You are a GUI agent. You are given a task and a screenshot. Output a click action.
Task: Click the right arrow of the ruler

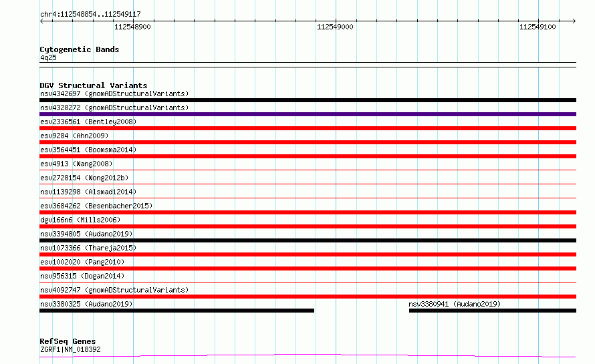(574, 21)
